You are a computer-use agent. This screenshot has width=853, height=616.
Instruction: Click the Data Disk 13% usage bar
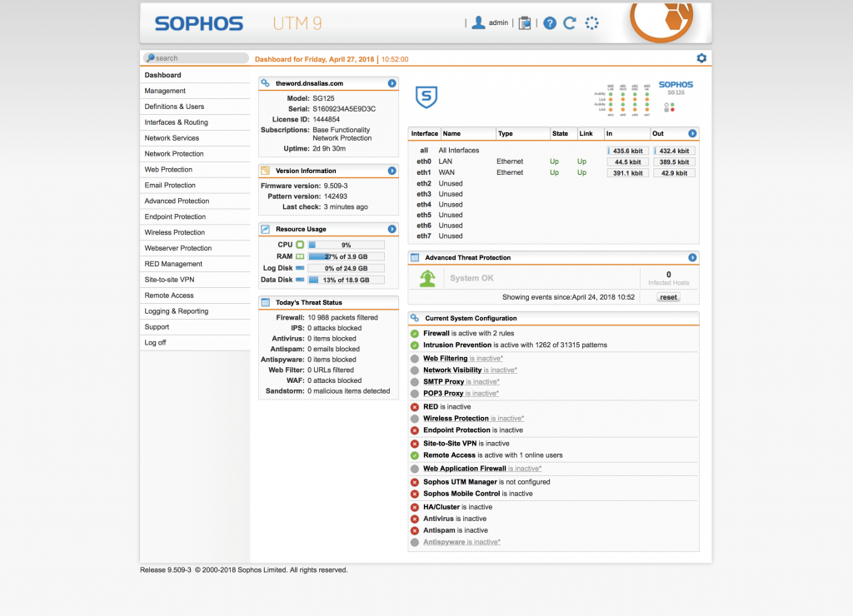pyautogui.click(x=346, y=280)
